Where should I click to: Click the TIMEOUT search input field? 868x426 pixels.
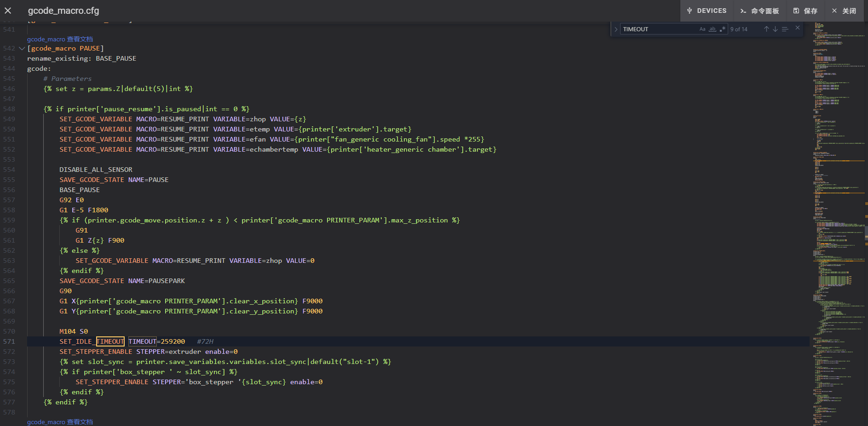click(x=658, y=29)
